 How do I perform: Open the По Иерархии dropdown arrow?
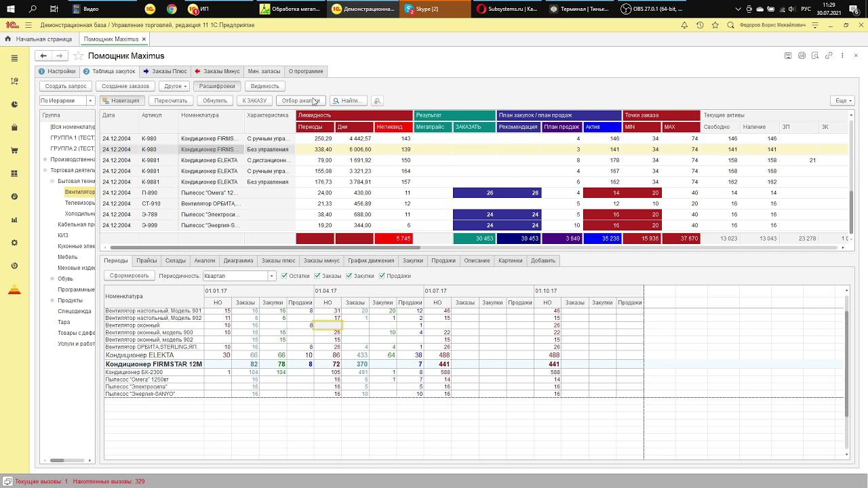tap(90, 100)
